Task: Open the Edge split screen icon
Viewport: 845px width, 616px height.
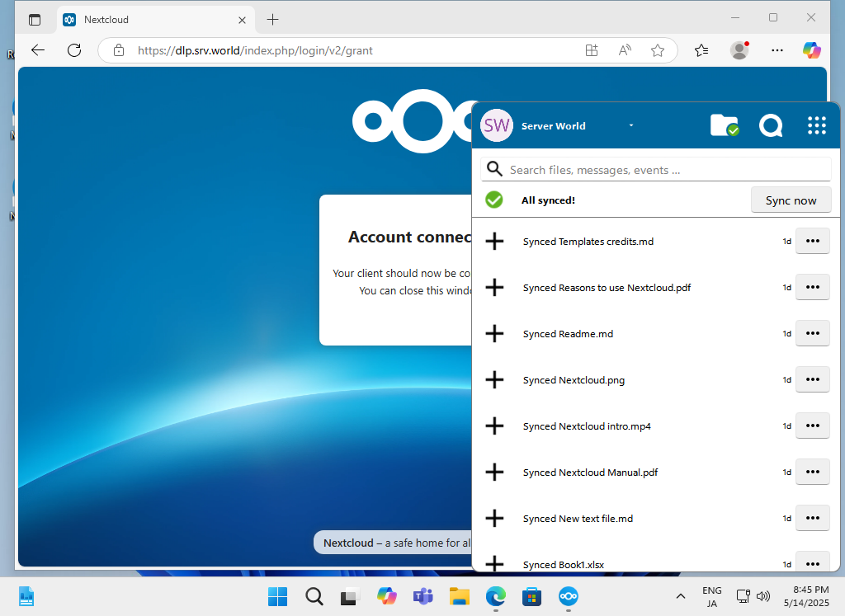Action: coord(592,50)
